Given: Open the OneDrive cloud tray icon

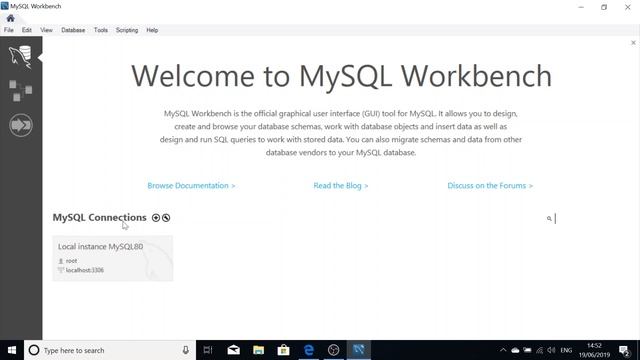Looking at the screenshot, I should point(516,350).
